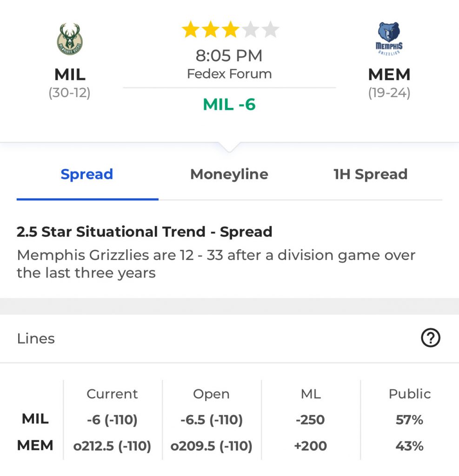The height and width of the screenshot is (476, 459).
Task: Collapse the game card pointer arrow
Action: 229,146
